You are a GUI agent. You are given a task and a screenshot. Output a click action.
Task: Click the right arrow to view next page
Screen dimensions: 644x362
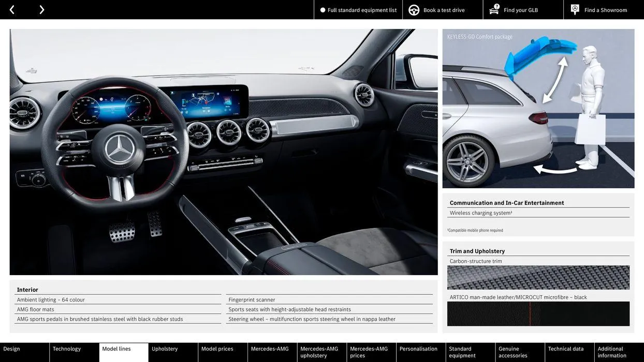(x=40, y=8)
